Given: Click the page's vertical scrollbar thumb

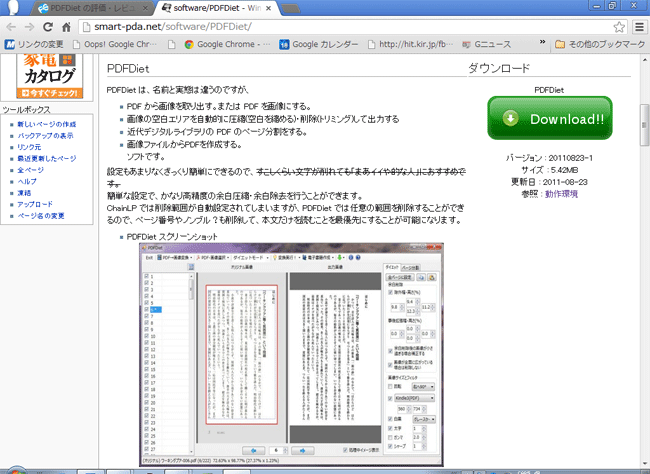Looking at the screenshot, I should [x=645, y=124].
